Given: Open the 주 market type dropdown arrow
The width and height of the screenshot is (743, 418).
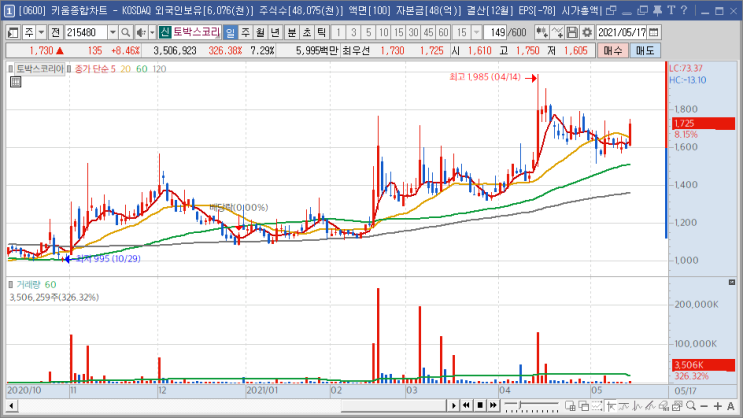Looking at the screenshot, I should [x=41, y=32].
